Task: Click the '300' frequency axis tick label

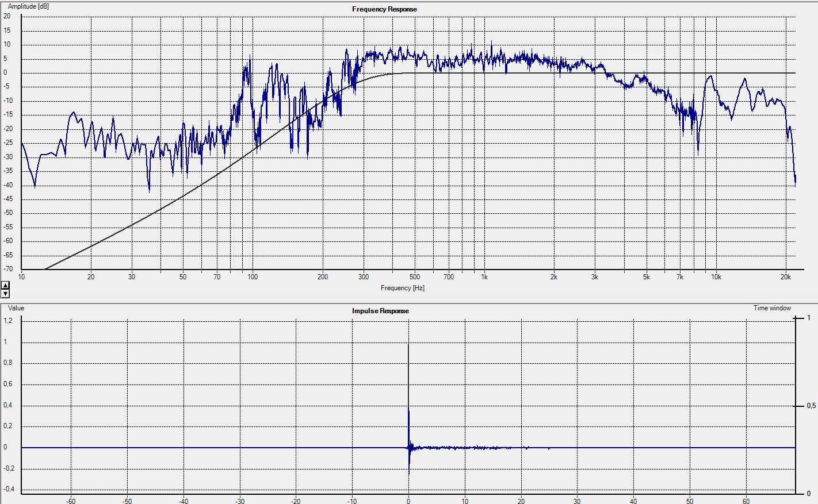Action: pyautogui.click(x=364, y=277)
